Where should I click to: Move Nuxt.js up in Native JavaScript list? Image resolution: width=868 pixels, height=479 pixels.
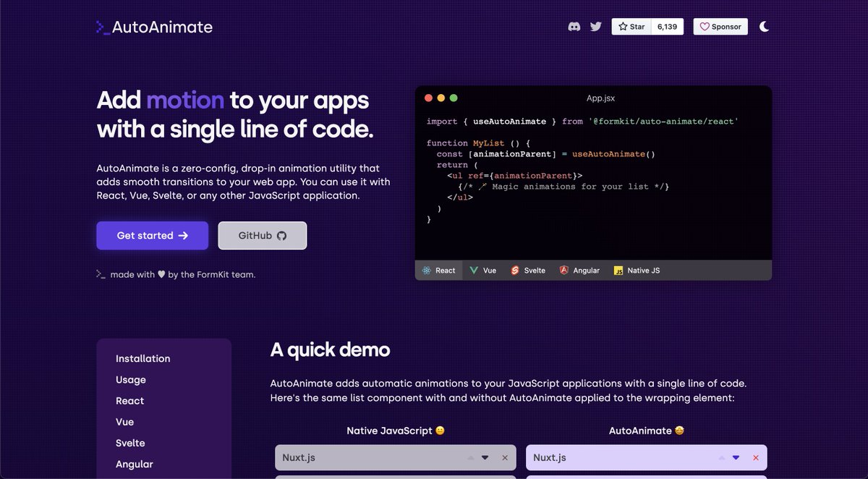click(471, 457)
